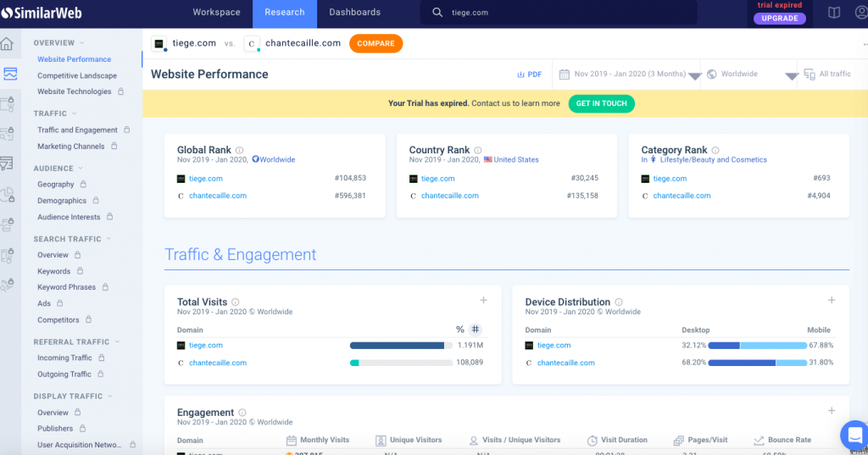868x455 pixels.
Task: Click the search magnifier icon
Action: pos(437,12)
